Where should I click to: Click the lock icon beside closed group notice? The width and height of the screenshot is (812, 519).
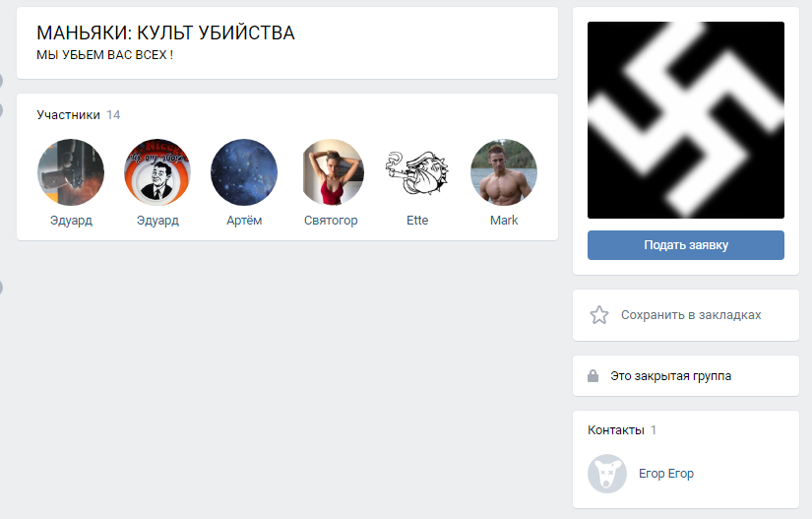[x=593, y=375]
